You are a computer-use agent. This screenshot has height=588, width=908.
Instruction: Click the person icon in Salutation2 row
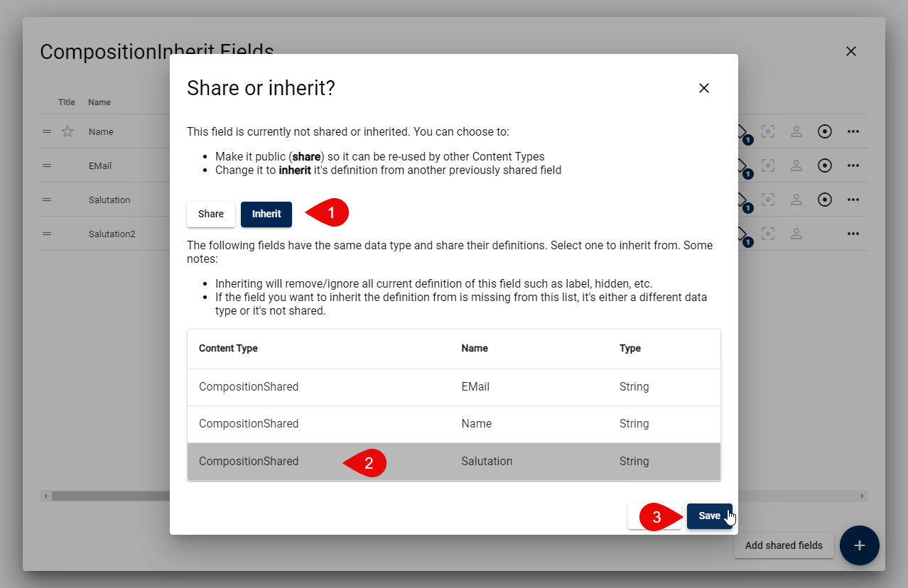pyautogui.click(x=796, y=234)
